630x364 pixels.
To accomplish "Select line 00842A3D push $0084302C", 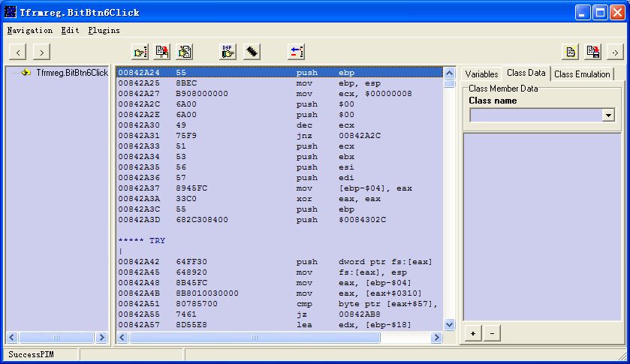I will tap(279, 220).
